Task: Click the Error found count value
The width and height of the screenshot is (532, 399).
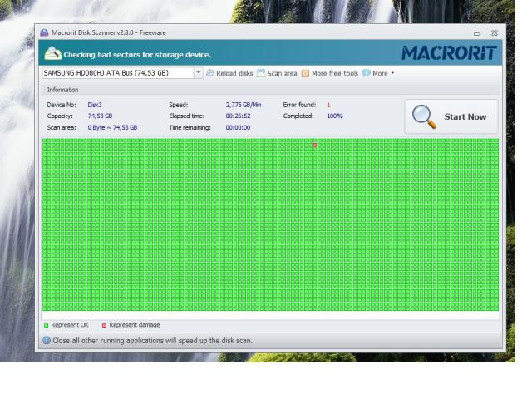Action: pyautogui.click(x=328, y=105)
